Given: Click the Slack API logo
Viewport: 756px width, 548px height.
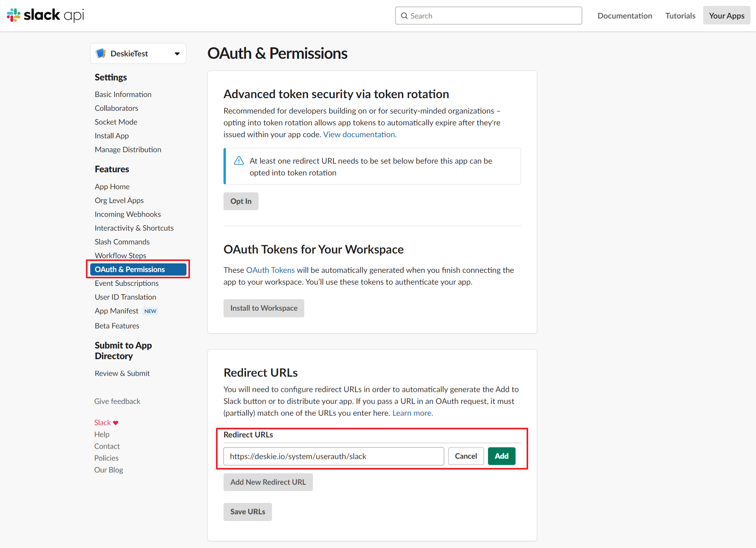Looking at the screenshot, I should pos(45,15).
